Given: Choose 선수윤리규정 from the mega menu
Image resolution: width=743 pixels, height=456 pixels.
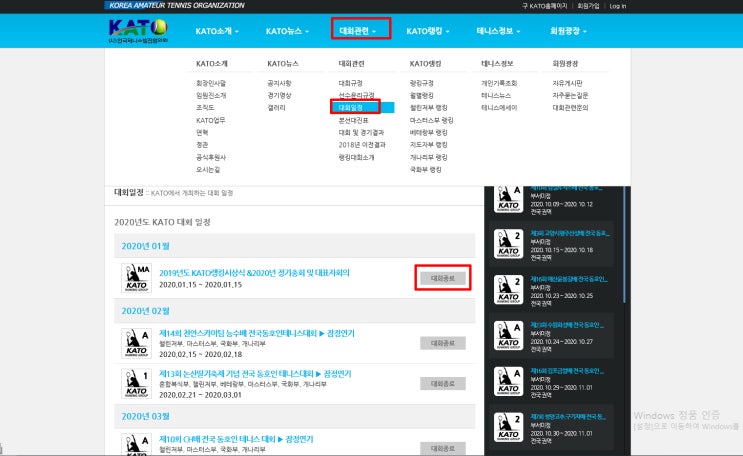Looking at the screenshot, I should [356, 95].
